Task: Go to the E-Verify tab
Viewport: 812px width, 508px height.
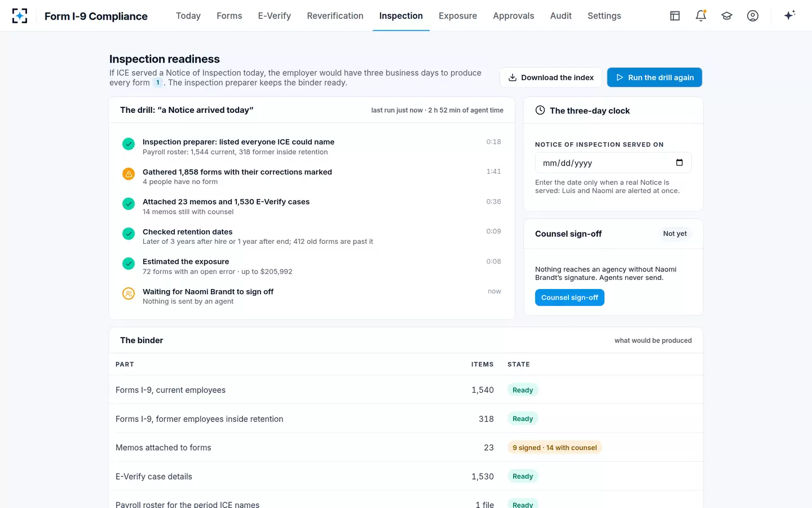Action: point(275,16)
